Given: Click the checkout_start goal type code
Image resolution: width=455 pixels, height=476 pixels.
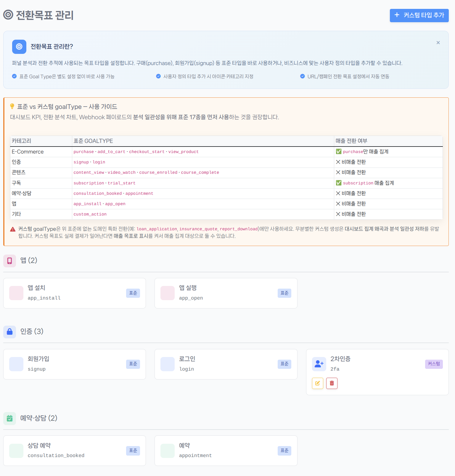Looking at the screenshot, I should 147,152.
